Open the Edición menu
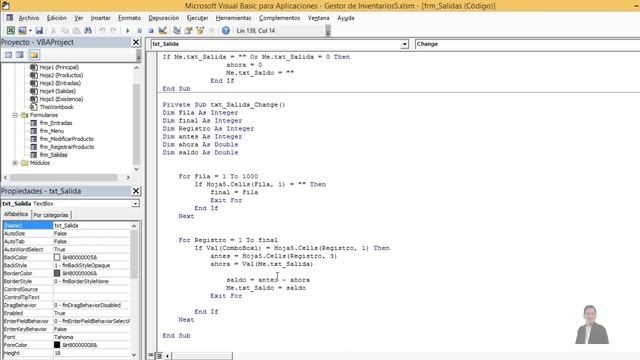Screen dimensions: 640x360 coord(56,18)
